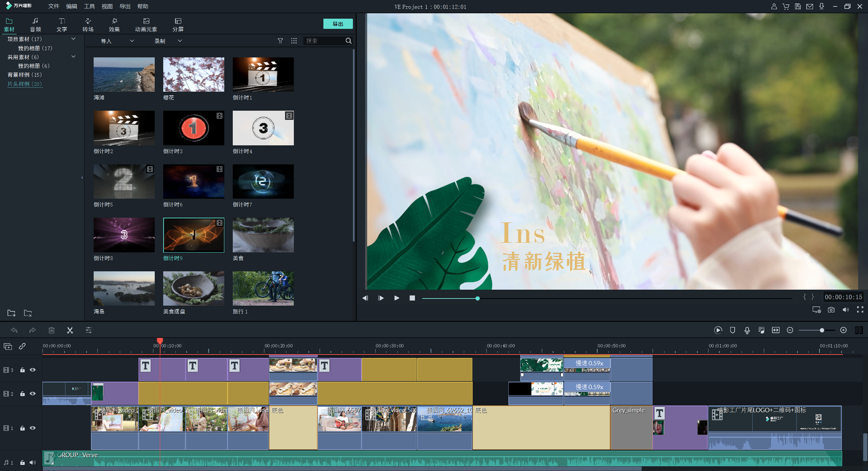
Task: Open the clip adjust settings icon
Action: (x=89, y=330)
